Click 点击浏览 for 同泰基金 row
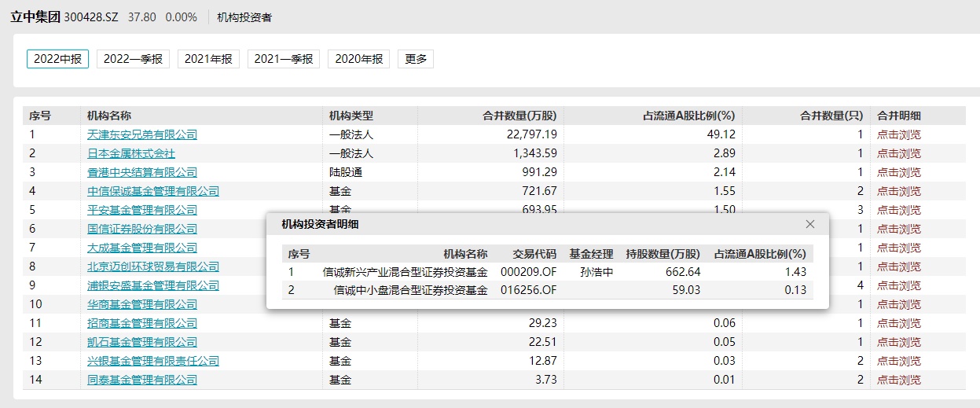The height and width of the screenshot is (408, 980). 899,380
